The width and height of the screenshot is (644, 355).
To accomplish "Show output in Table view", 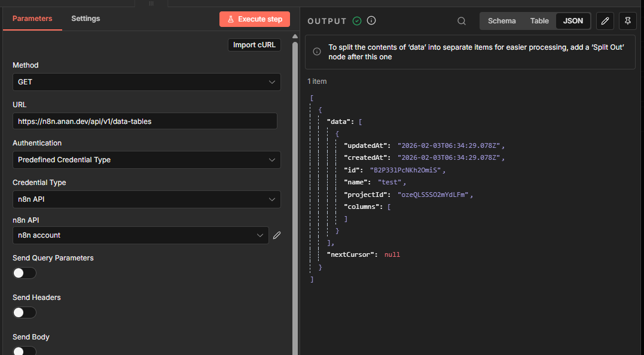I will coord(539,21).
